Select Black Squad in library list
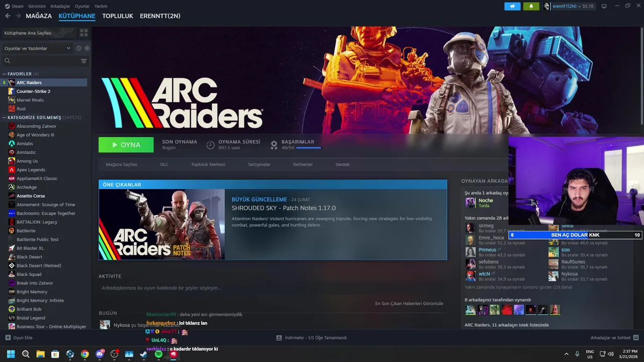 tap(29, 275)
